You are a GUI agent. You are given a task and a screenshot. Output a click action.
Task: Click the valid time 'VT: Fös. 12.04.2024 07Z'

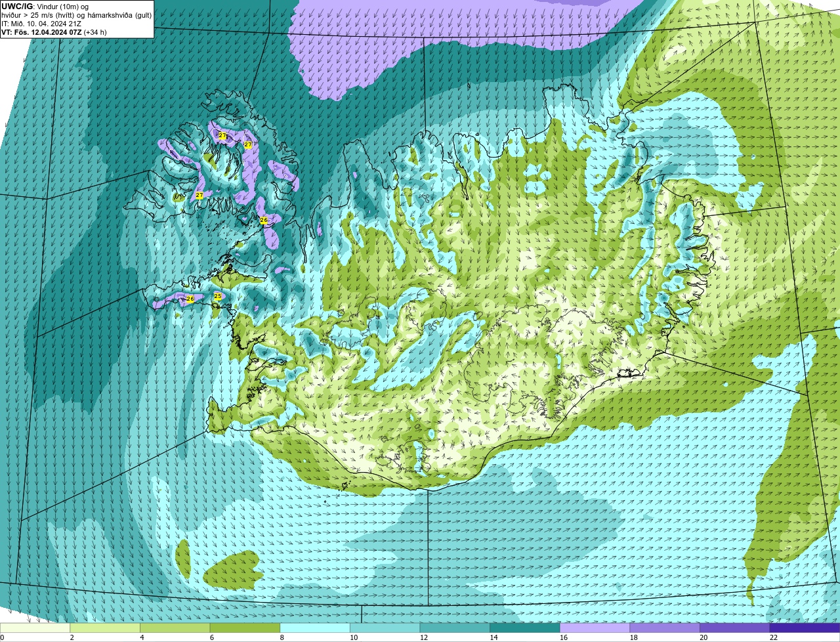point(41,32)
